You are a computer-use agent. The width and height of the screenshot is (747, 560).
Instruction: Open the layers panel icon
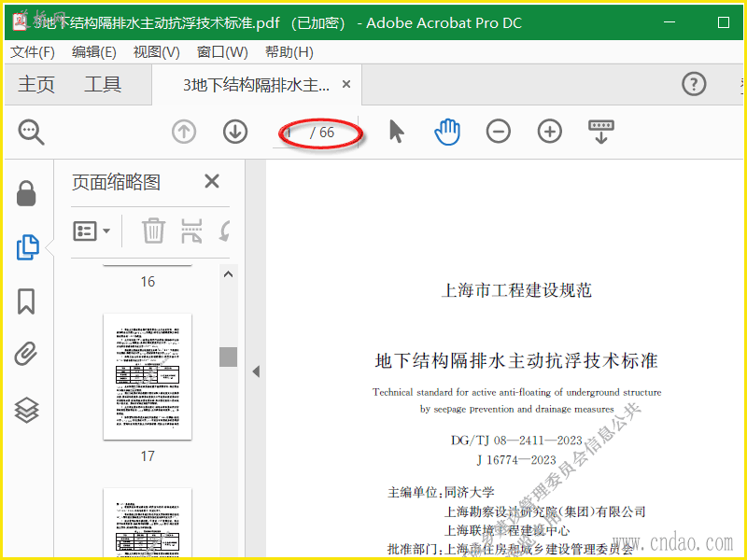point(26,410)
